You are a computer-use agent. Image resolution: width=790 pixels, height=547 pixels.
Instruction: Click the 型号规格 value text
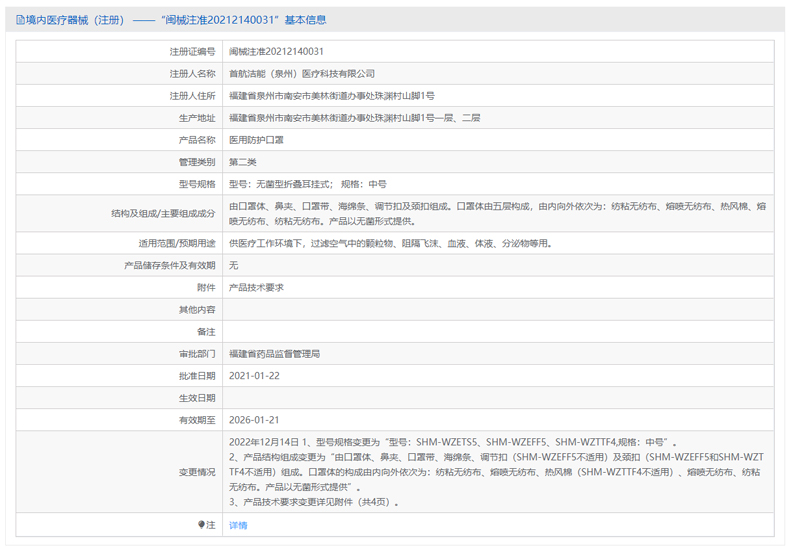pyautogui.click(x=307, y=184)
